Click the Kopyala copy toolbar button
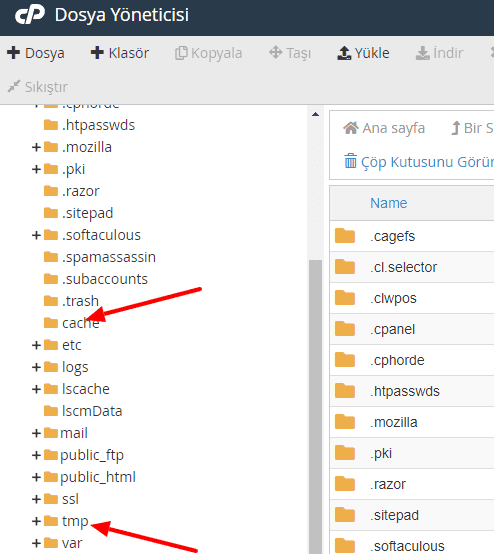 coord(208,53)
